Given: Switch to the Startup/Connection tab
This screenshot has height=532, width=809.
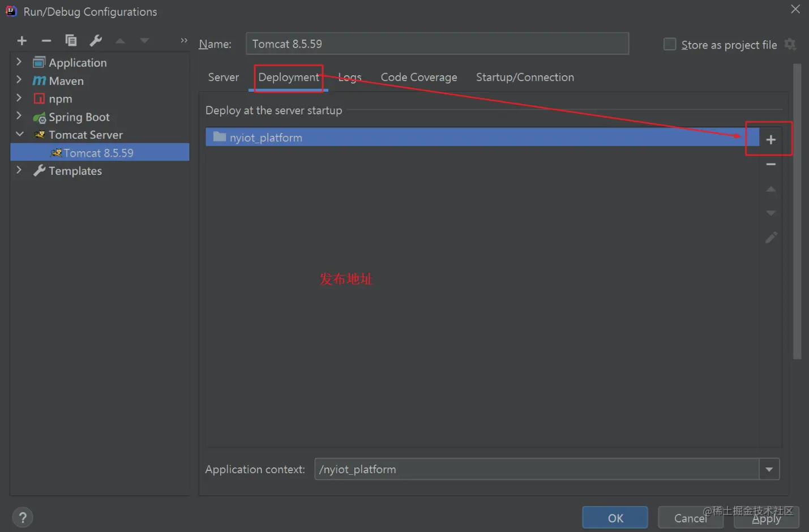Looking at the screenshot, I should (525, 77).
